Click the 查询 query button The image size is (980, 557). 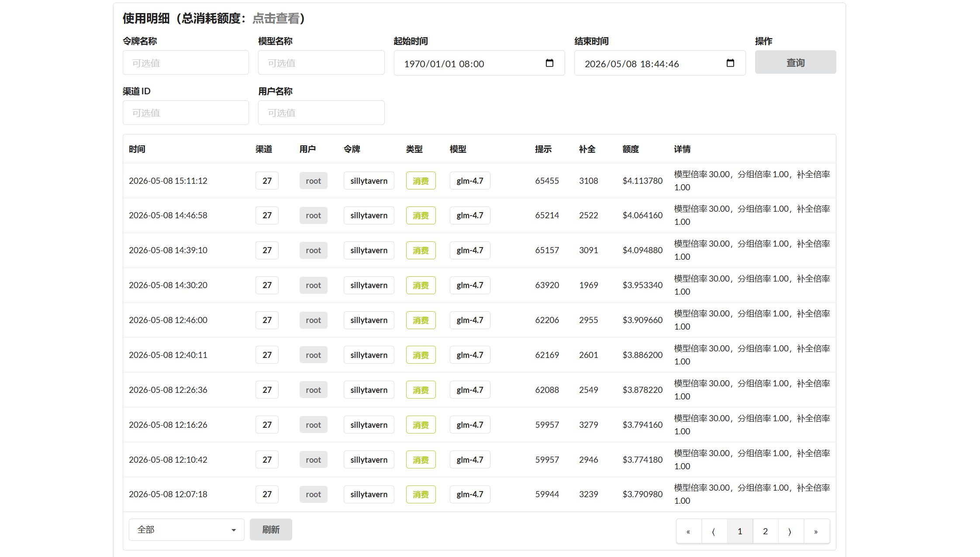tap(795, 62)
